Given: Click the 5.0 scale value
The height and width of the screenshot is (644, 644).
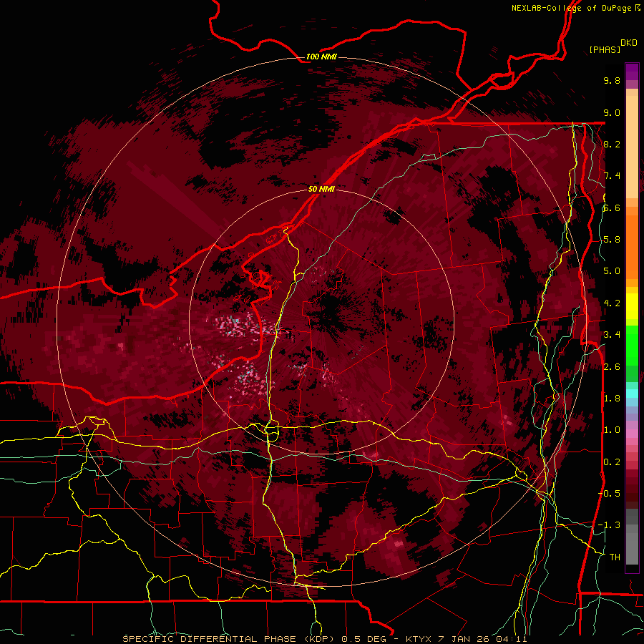Looking at the screenshot, I should [612, 271].
